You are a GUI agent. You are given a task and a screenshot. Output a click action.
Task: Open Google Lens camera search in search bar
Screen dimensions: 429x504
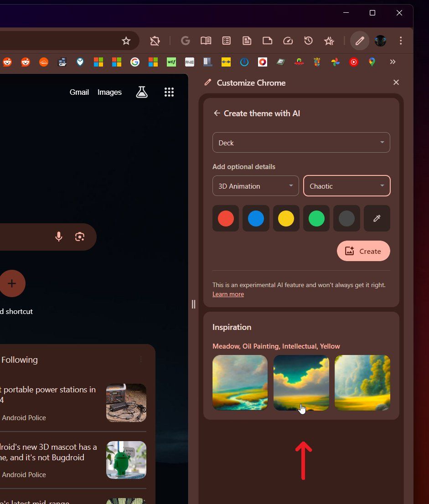tap(80, 237)
